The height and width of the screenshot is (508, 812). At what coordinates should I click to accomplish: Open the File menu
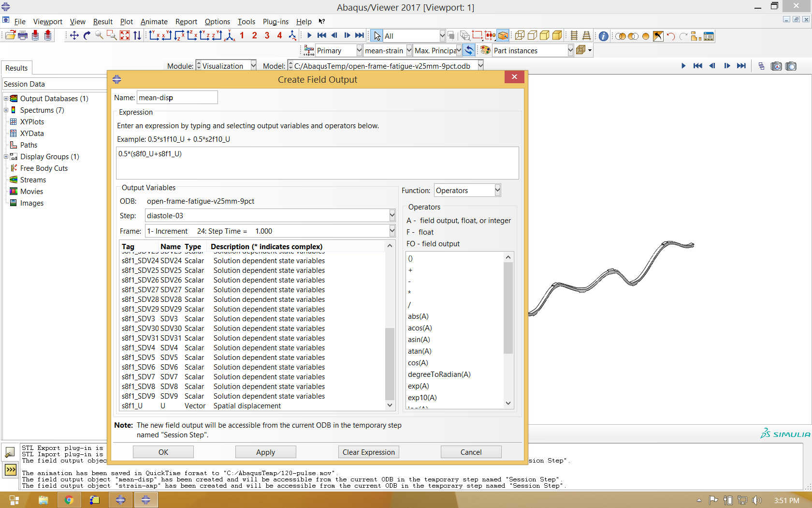(x=20, y=21)
